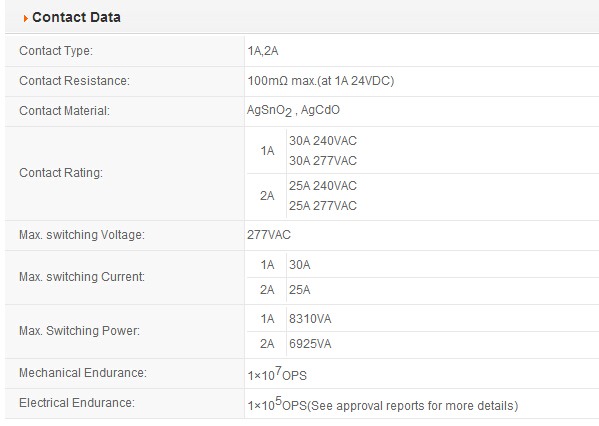The height and width of the screenshot is (426, 599).
Task: Click the Contact Type label
Action: click(x=56, y=51)
